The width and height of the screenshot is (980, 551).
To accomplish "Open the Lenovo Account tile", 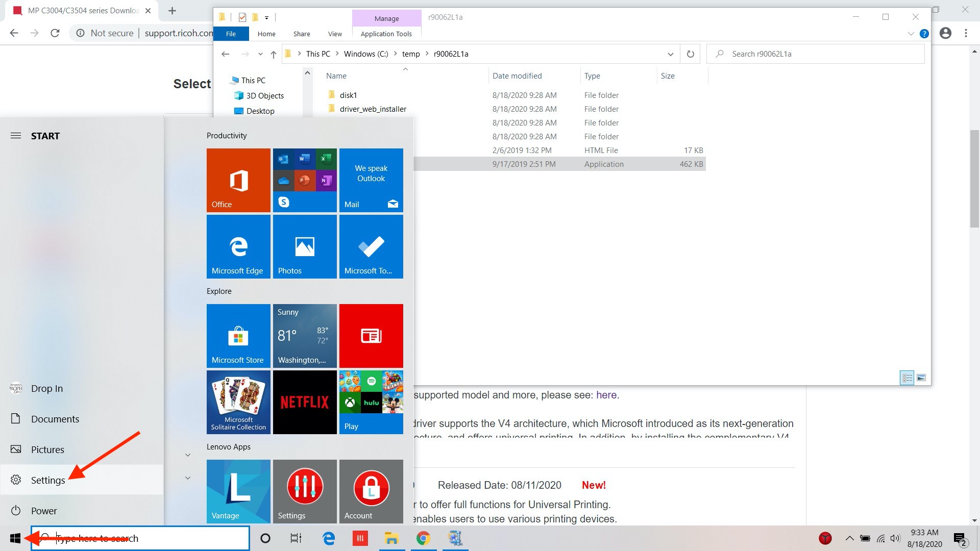I will point(371,491).
